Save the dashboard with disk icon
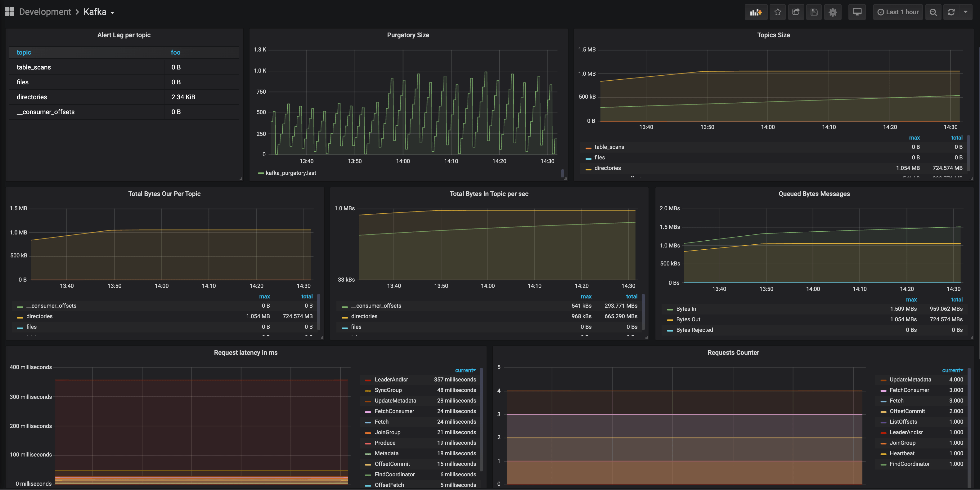 [814, 12]
